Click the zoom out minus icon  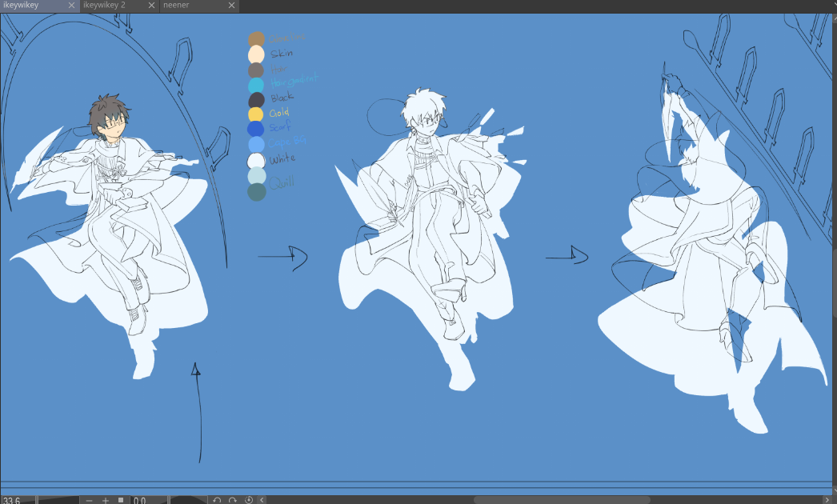click(x=89, y=500)
